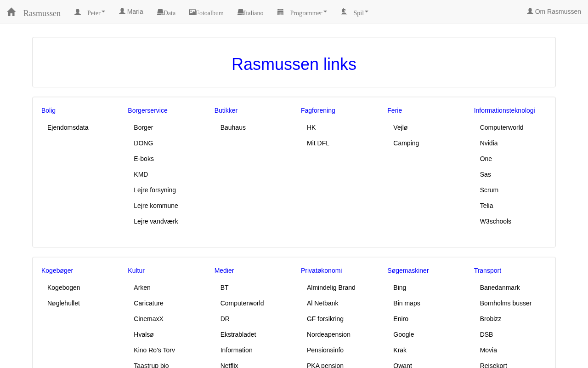Open the Movia link
This screenshot has height=368, width=588.
(488, 350)
